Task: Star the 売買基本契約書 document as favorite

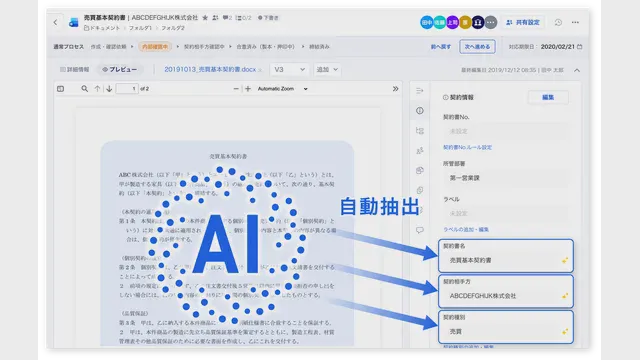Action: click(205, 18)
